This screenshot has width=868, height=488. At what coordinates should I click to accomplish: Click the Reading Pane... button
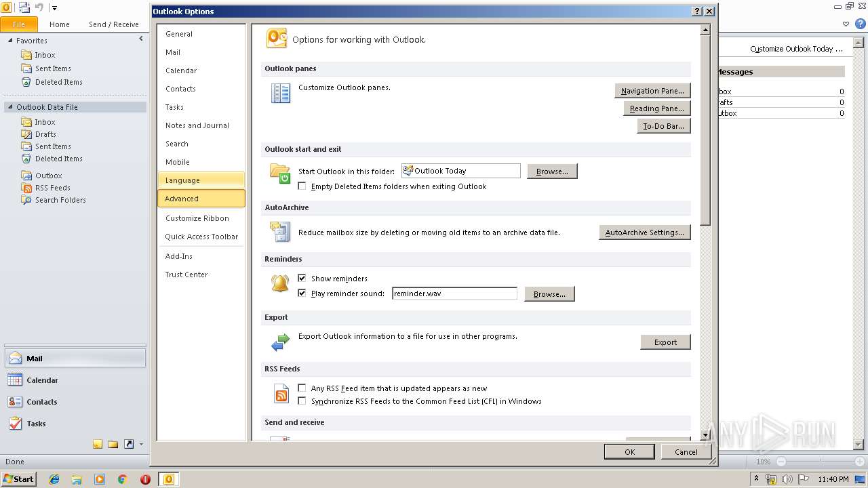[x=656, y=108]
